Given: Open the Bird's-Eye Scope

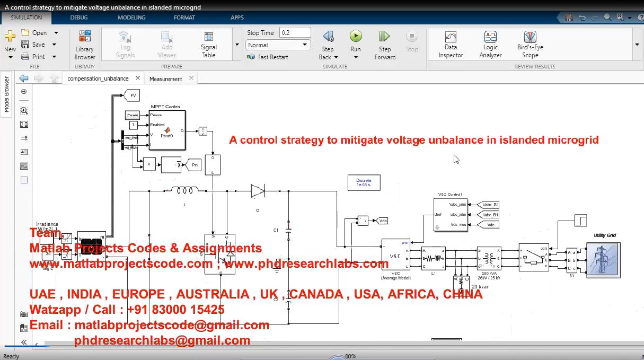Looking at the screenshot, I should tap(530, 45).
